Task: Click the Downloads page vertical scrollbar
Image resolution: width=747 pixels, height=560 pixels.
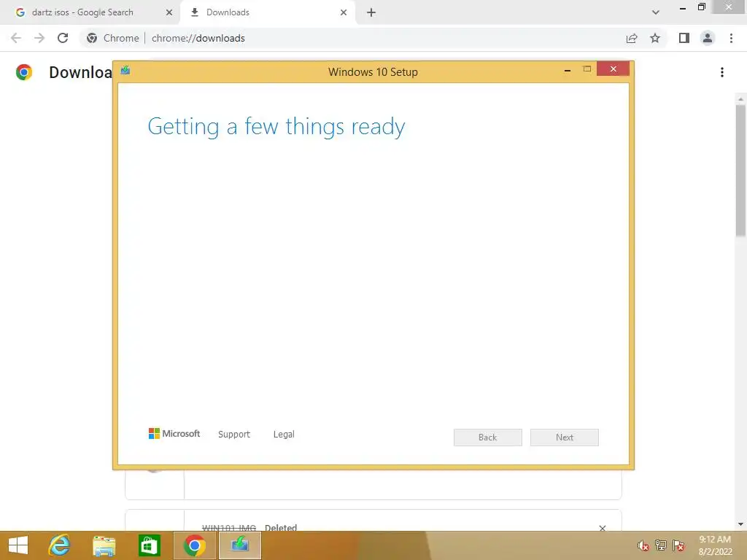Action: click(740, 171)
